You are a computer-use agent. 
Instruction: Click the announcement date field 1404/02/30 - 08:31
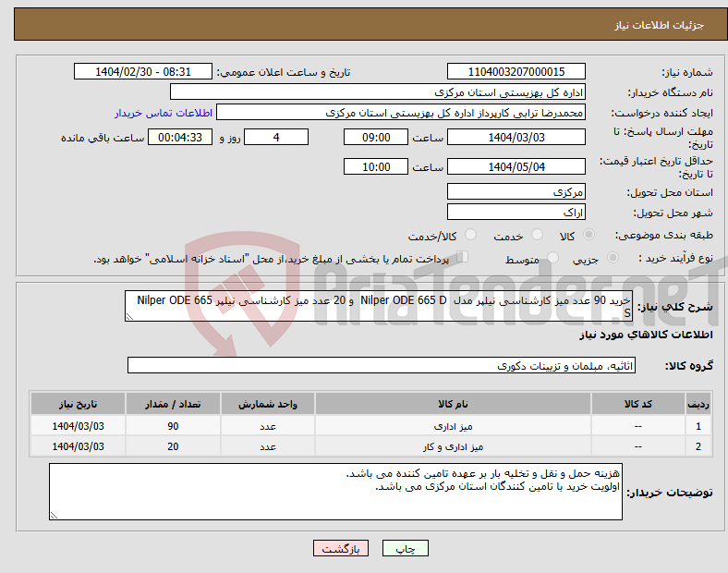(x=143, y=71)
